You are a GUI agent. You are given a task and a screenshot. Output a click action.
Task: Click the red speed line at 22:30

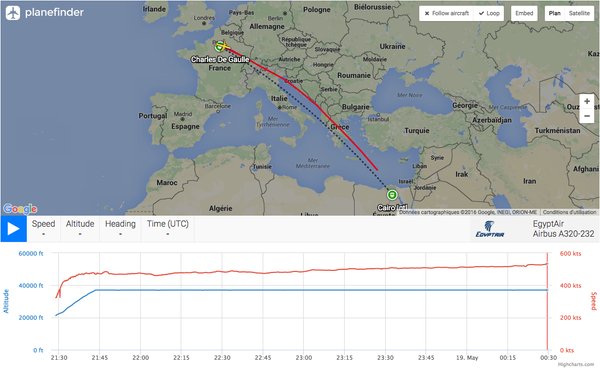tap(222, 271)
